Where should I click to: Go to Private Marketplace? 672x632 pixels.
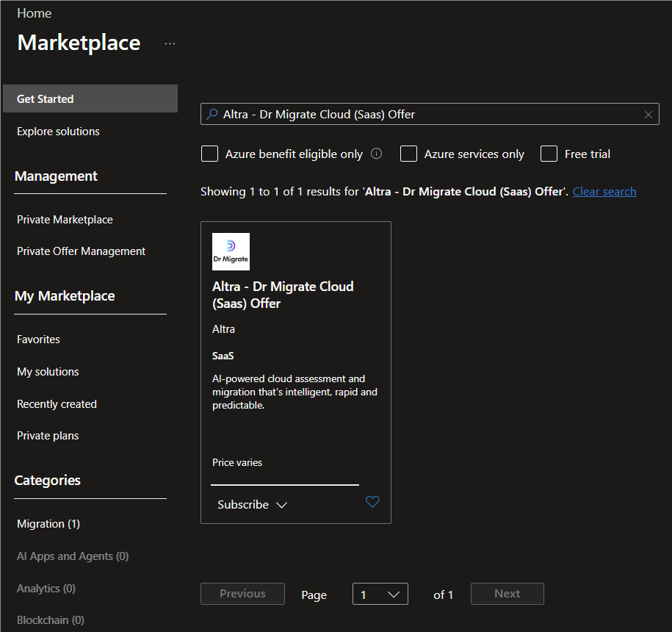point(65,220)
